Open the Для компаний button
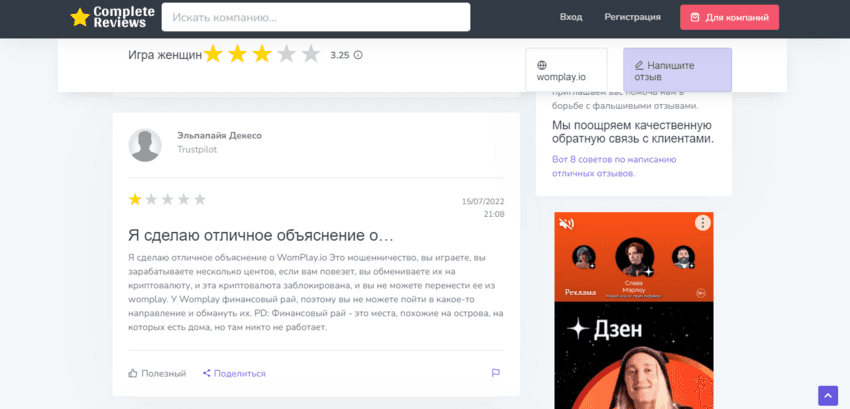This screenshot has height=409, width=850. (x=730, y=17)
